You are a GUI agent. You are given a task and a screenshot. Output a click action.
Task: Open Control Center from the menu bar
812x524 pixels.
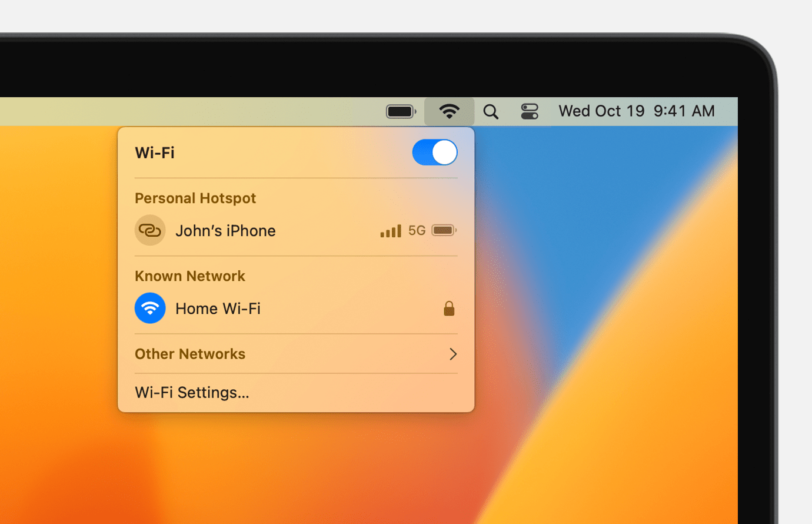pos(529,111)
